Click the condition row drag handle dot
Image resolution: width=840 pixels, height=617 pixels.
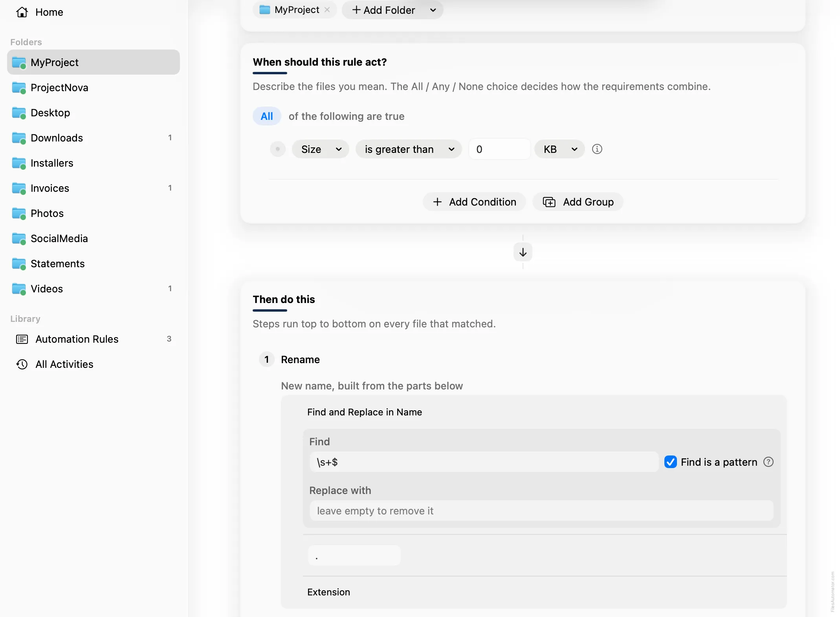point(278,149)
